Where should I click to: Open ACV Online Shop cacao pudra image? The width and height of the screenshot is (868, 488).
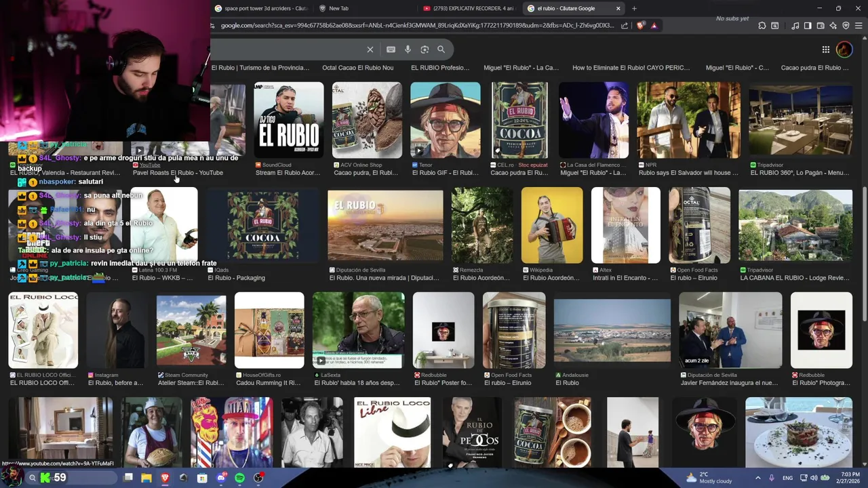point(367,120)
